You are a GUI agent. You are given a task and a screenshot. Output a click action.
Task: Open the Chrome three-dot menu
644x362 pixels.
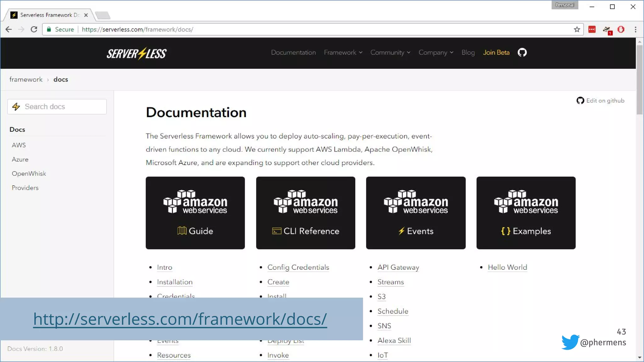(x=636, y=30)
